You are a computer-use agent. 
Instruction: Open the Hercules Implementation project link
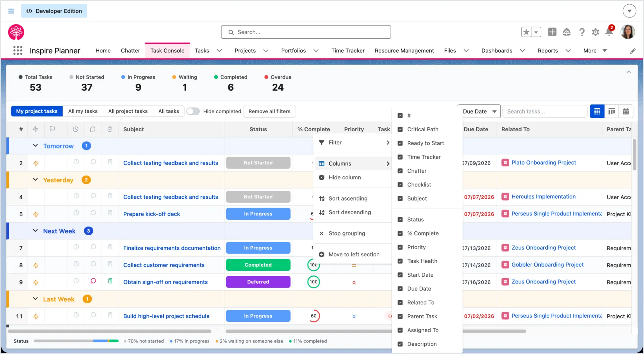coord(543,197)
